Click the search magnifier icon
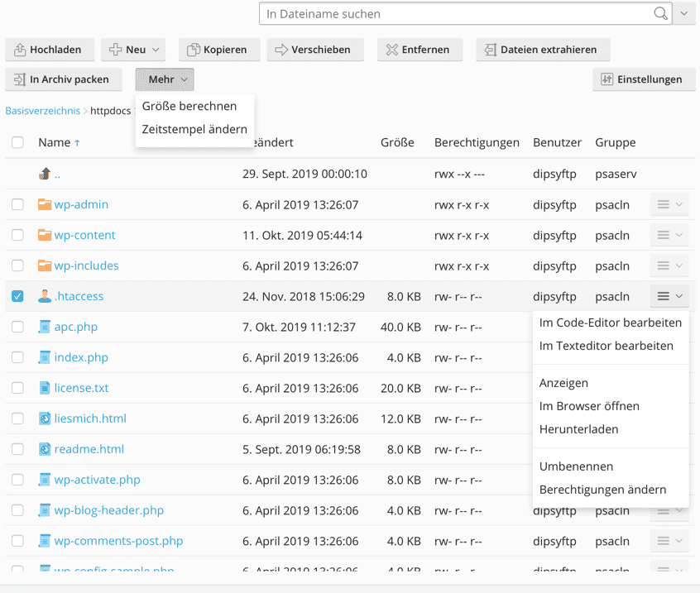 coord(660,14)
